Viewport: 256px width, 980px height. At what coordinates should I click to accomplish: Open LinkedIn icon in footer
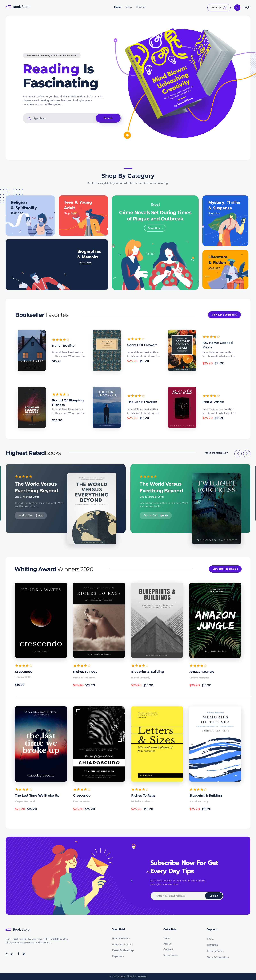click(x=12, y=953)
